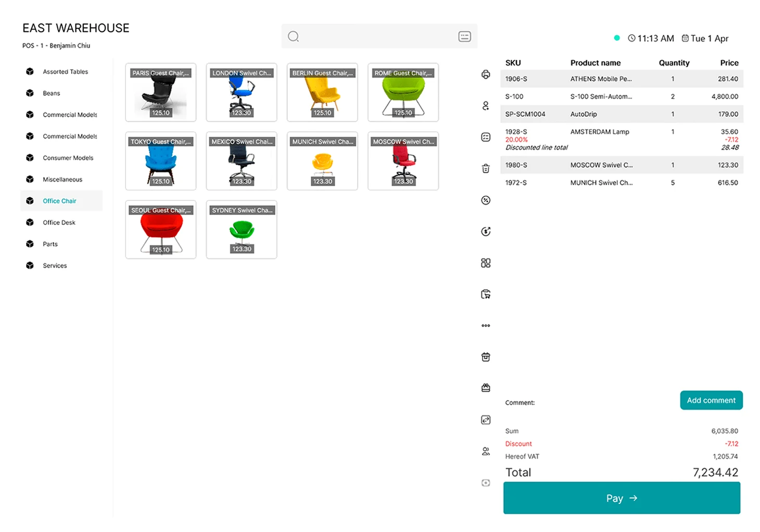760x532 pixels.
Task: Select SKU 1972-S in the cart
Action: [x=516, y=183]
